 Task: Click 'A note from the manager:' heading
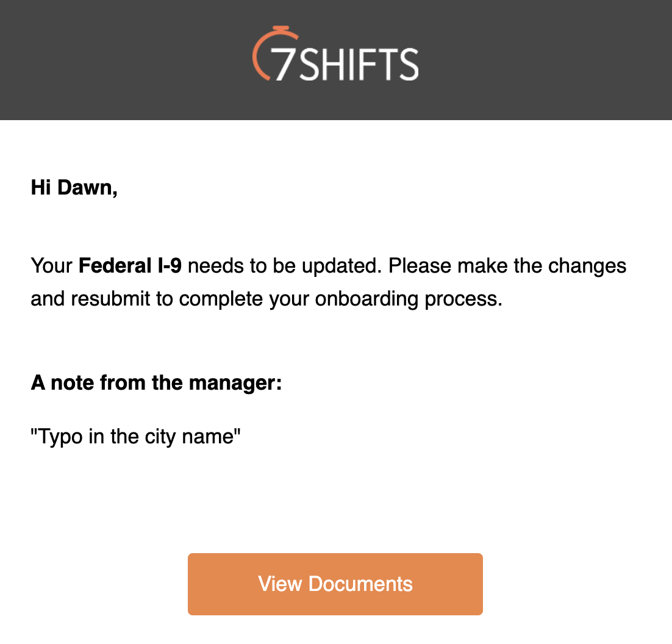(157, 382)
